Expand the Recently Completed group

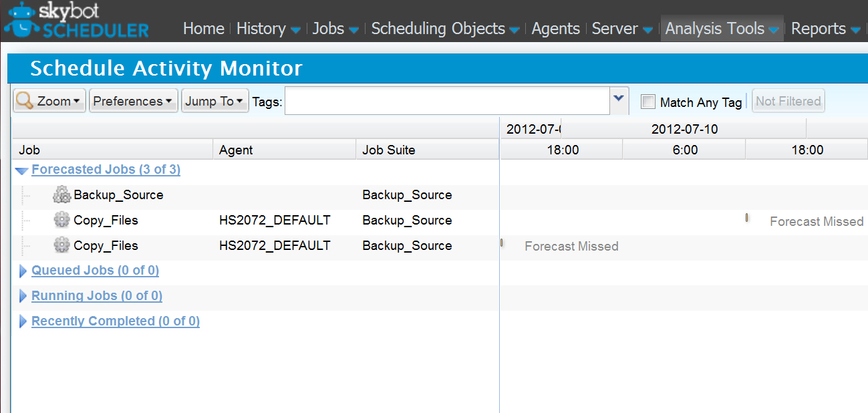[23, 322]
